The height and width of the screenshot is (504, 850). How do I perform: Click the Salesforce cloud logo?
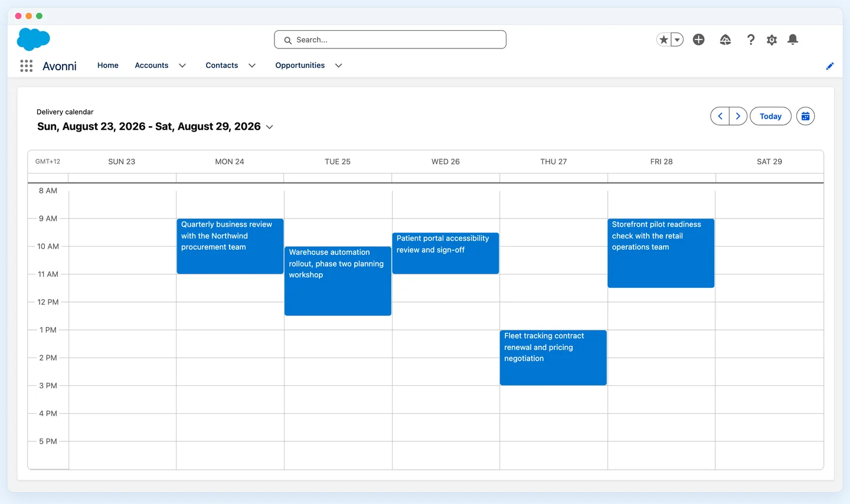[34, 40]
